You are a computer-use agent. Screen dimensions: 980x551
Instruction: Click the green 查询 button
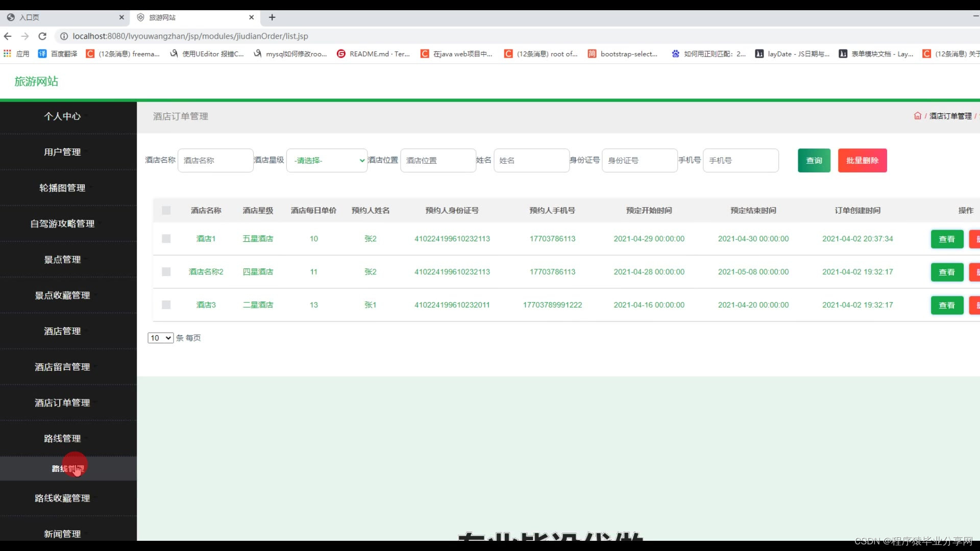point(814,160)
